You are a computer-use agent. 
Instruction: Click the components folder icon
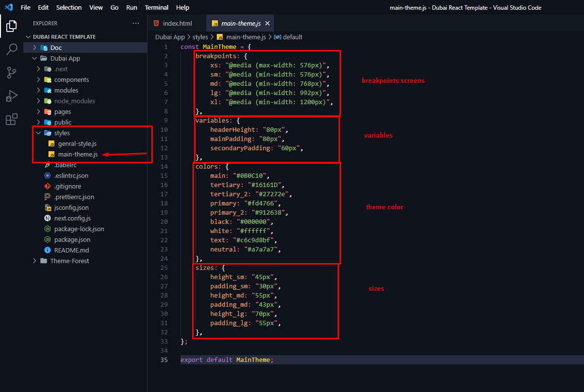click(x=48, y=79)
